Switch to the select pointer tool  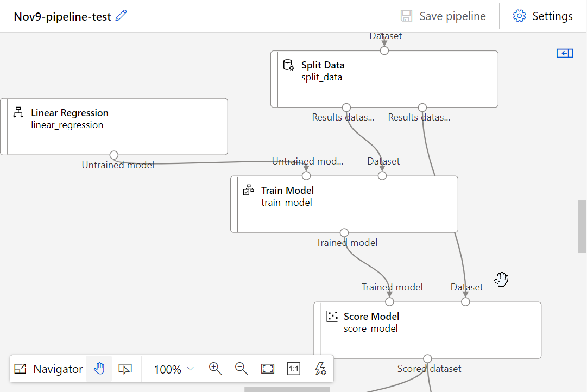click(x=125, y=369)
